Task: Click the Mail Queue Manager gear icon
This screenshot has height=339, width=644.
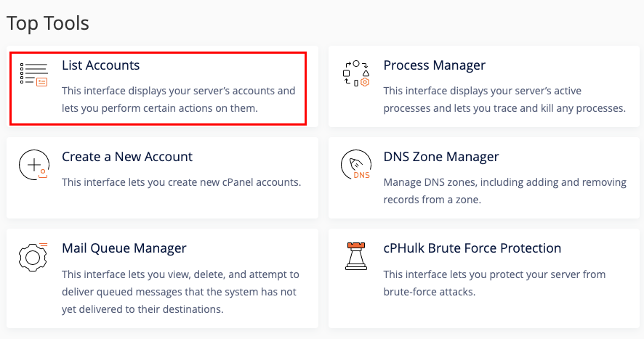Action: (33, 257)
